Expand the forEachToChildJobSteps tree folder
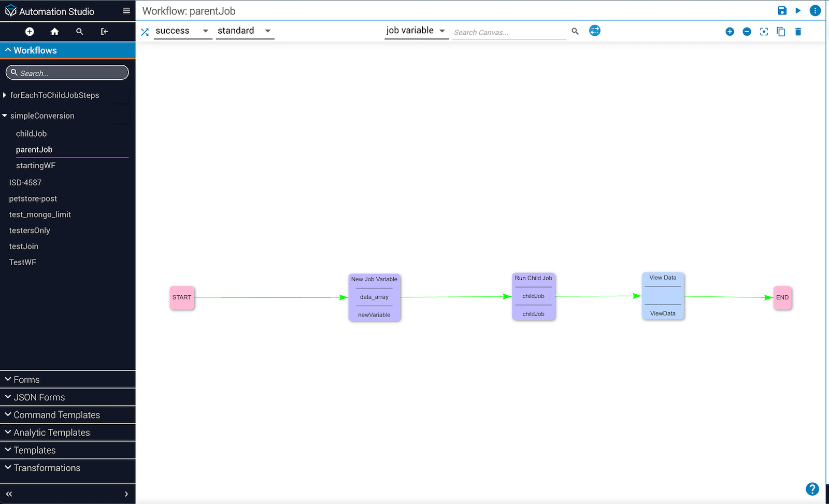 (5, 95)
